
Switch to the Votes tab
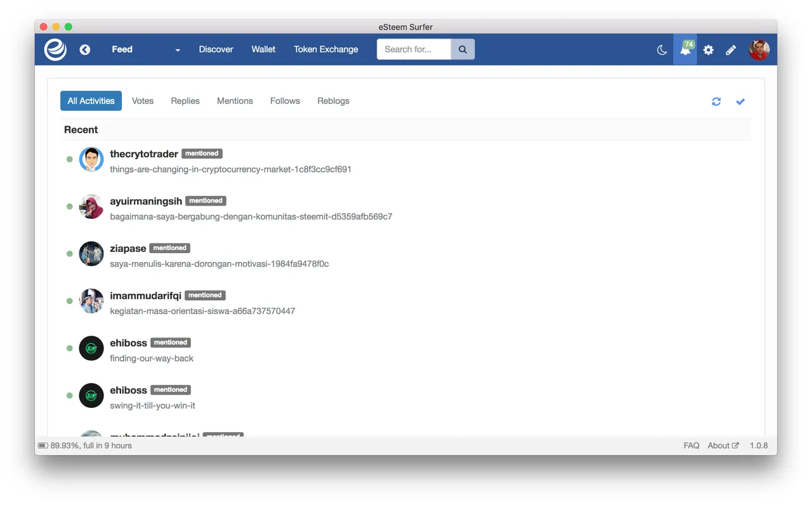coord(143,101)
